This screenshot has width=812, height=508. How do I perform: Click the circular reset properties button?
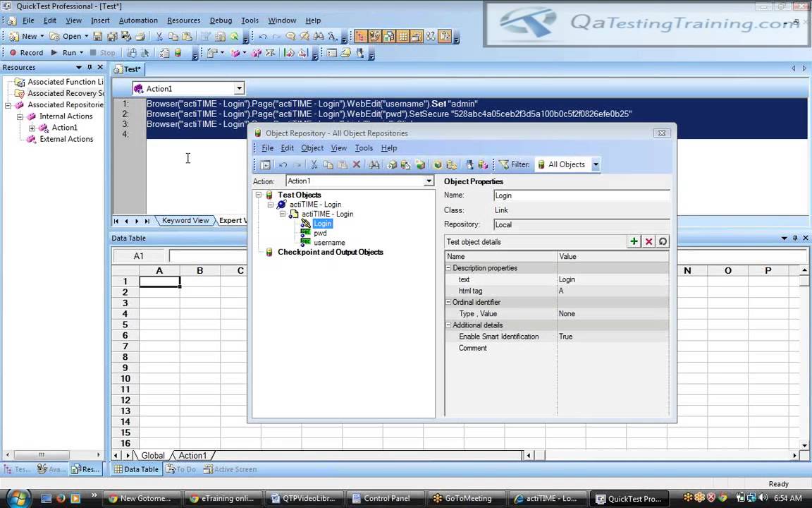tap(663, 241)
